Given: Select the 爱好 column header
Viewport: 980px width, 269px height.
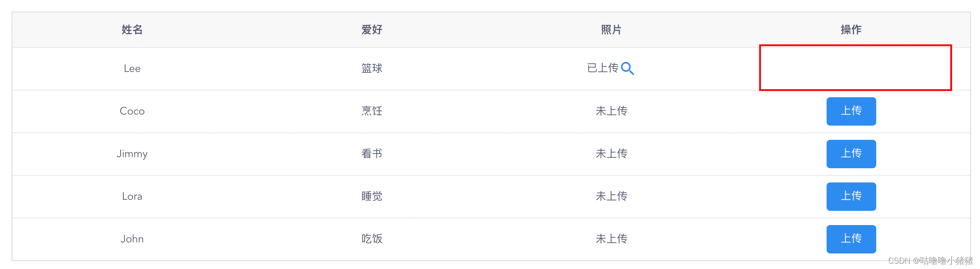Looking at the screenshot, I should 372,29.
